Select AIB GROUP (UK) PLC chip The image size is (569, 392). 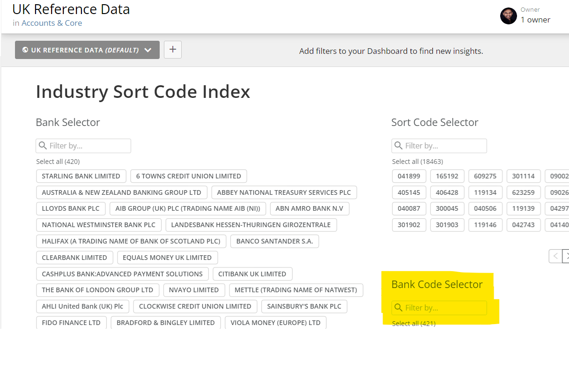pyautogui.click(x=188, y=208)
